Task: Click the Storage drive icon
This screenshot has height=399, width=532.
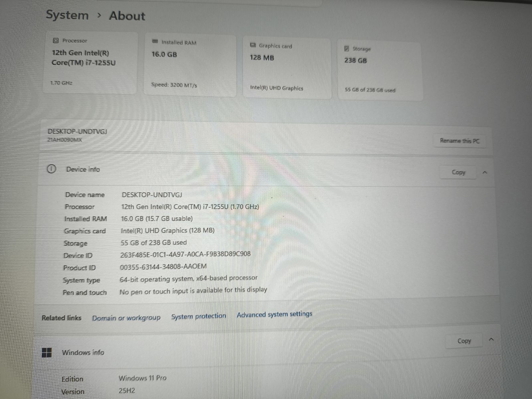Action: pyautogui.click(x=346, y=49)
